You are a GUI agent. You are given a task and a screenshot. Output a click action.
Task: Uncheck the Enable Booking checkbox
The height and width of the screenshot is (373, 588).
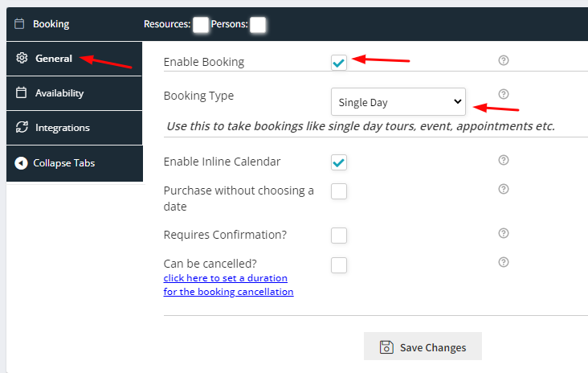tap(339, 62)
